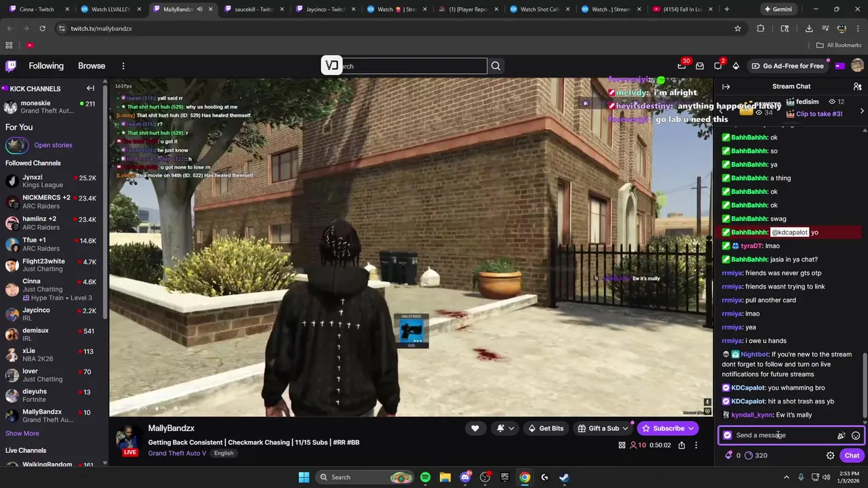Expand Gift a Sub options
Viewport: 868px width, 488px height.
pos(625,428)
